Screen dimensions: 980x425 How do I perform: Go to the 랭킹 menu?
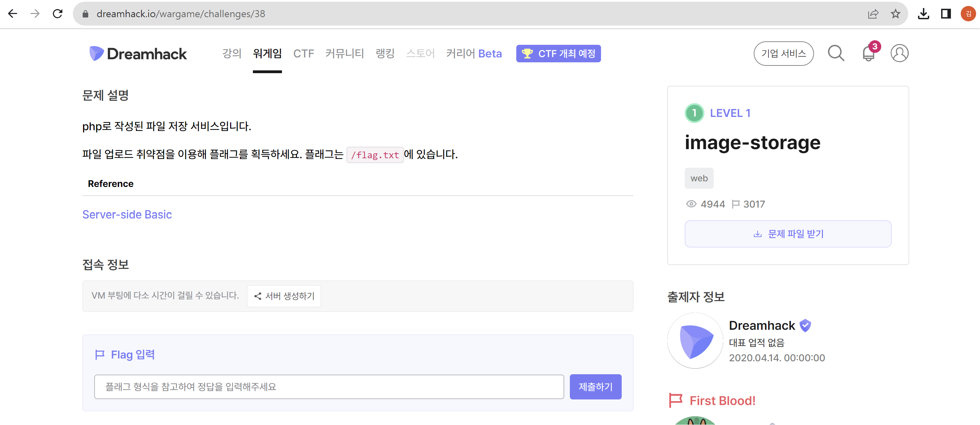pyautogui.click(x=385, y=53)
